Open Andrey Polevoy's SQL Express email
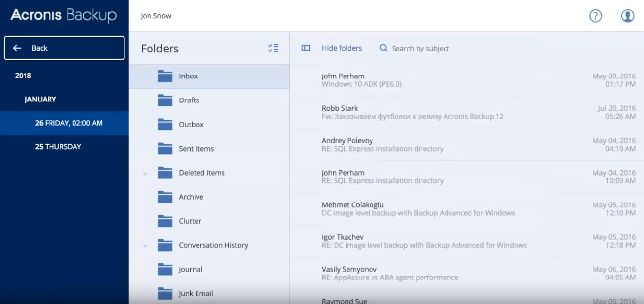The height and width of the screenshot is (304, 644). 467,144
